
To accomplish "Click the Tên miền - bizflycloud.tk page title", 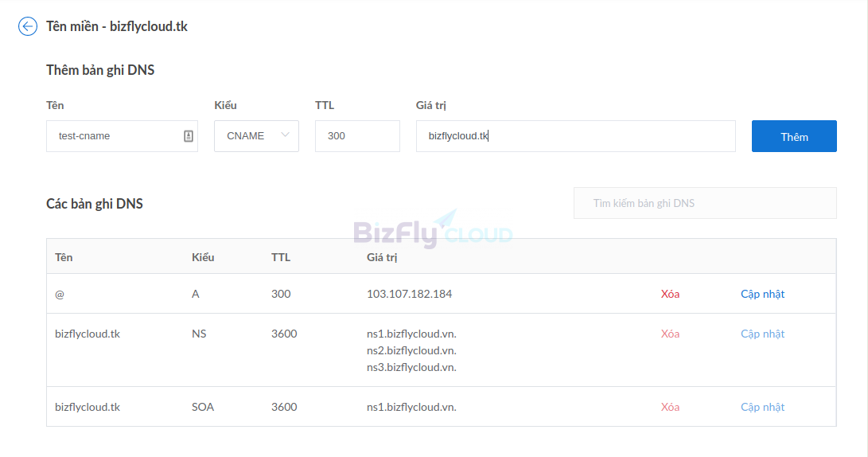I will point(117,26).
